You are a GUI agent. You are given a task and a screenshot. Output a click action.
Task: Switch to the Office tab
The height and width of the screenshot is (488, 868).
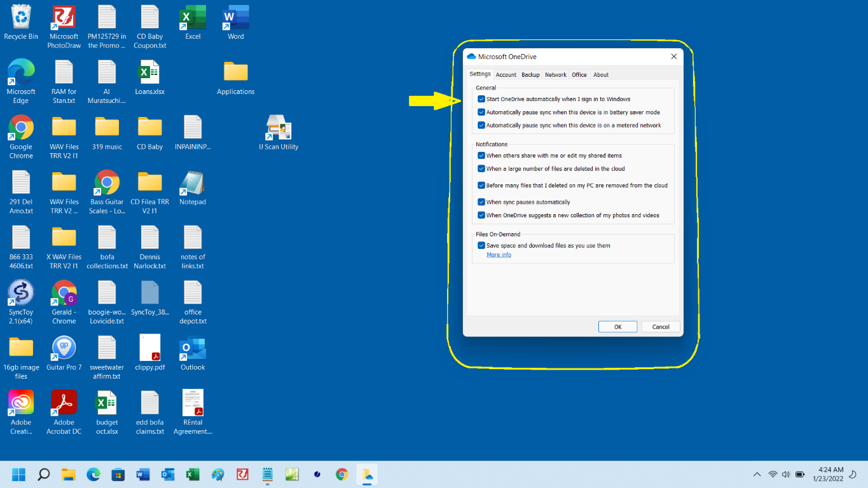(x=579, y=75)
